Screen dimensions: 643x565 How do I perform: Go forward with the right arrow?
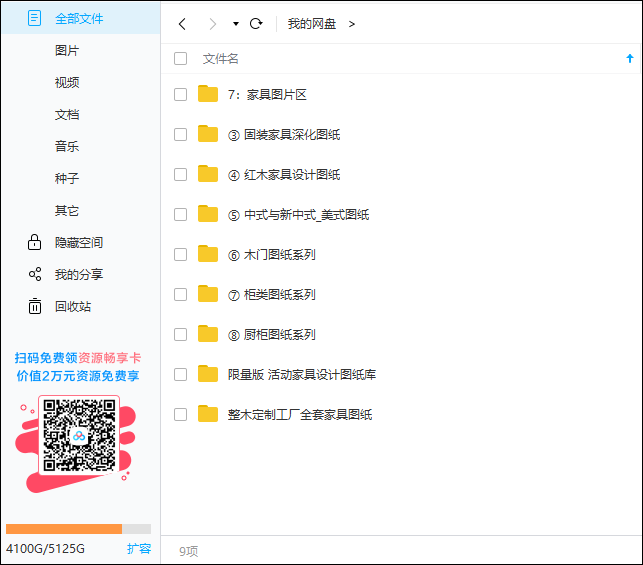coord(212,24)
